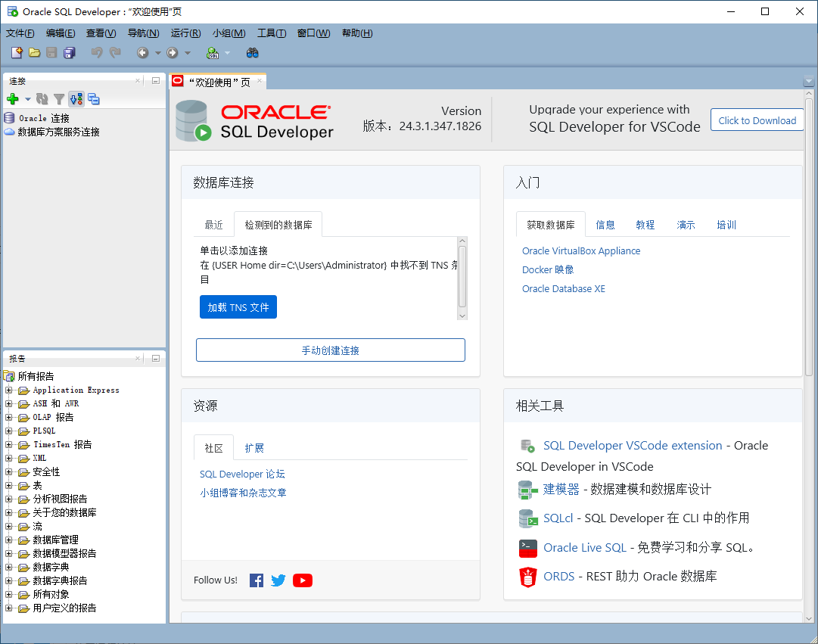Minimize the 连接 panel

[155, 80]
